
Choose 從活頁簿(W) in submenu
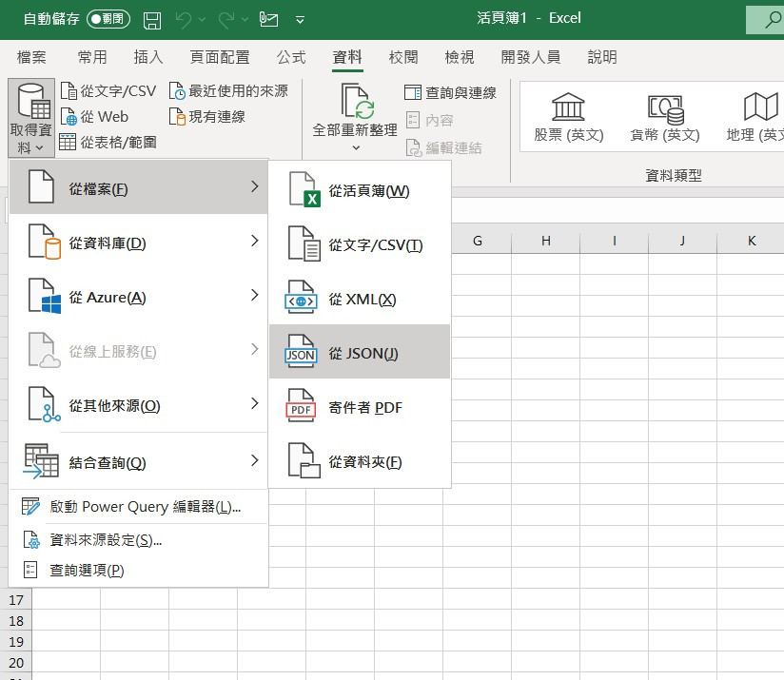[360, 190]
